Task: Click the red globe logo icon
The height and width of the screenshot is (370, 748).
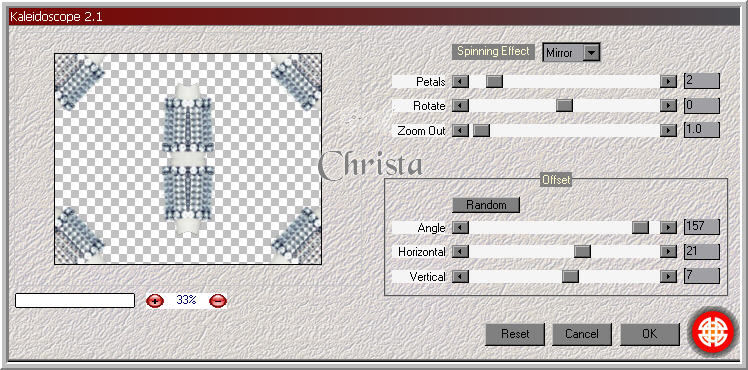Action: coord(713,332)
